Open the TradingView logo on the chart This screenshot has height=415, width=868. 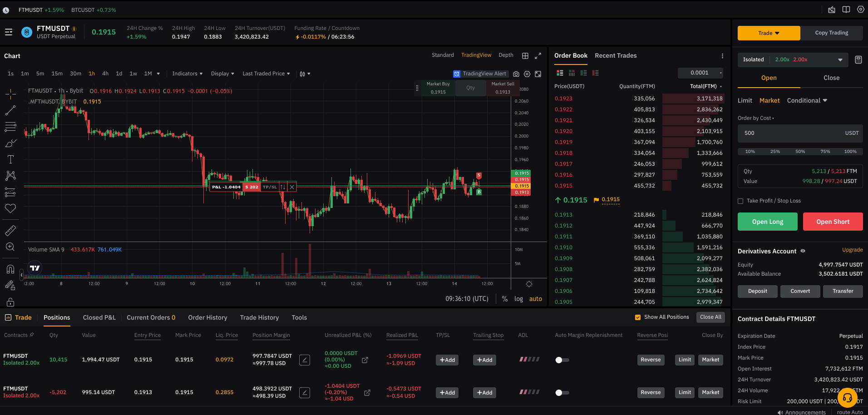coord(35,268)
